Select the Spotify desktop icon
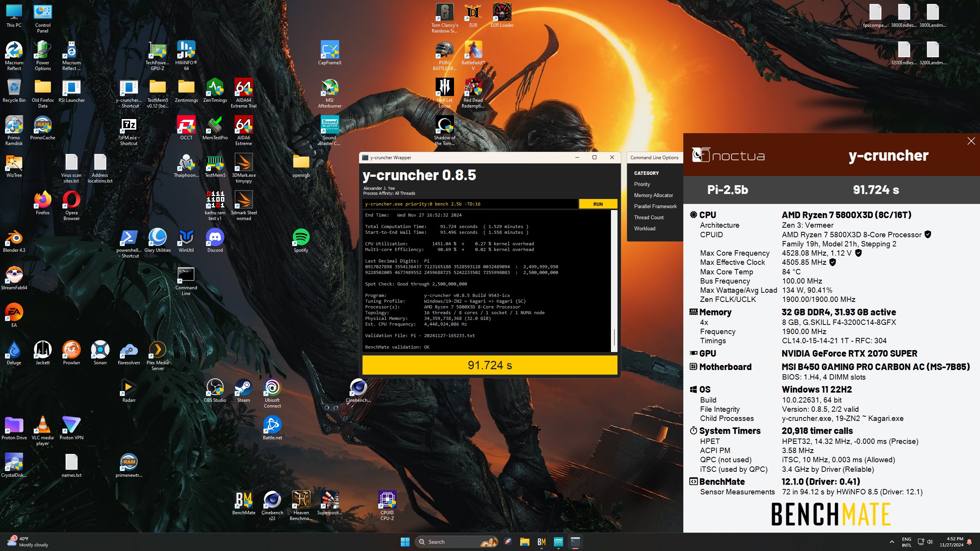The image size is (980, 551). click(301, 241)
